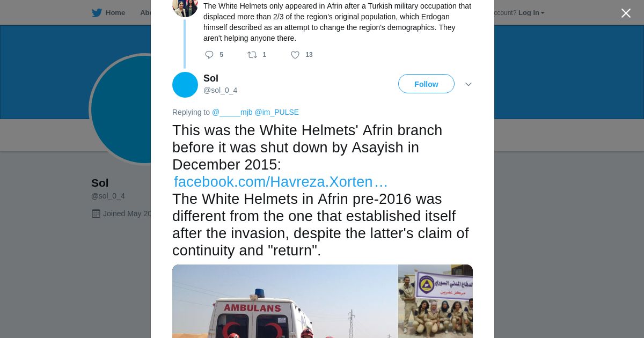Screen dimensions: 644x338
Task: Click the retweet arrows icon
Action: click(x=252, y=55)
